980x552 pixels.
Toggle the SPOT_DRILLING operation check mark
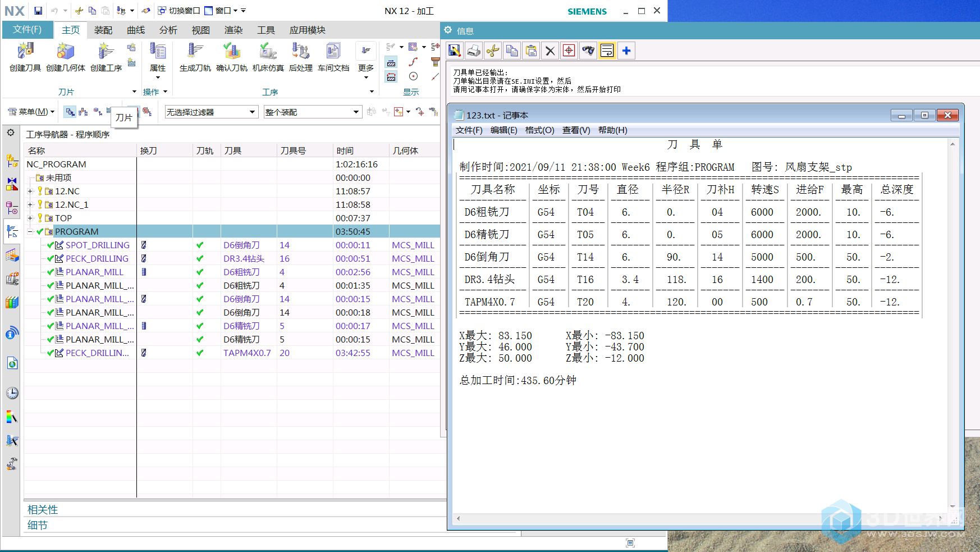50,245
